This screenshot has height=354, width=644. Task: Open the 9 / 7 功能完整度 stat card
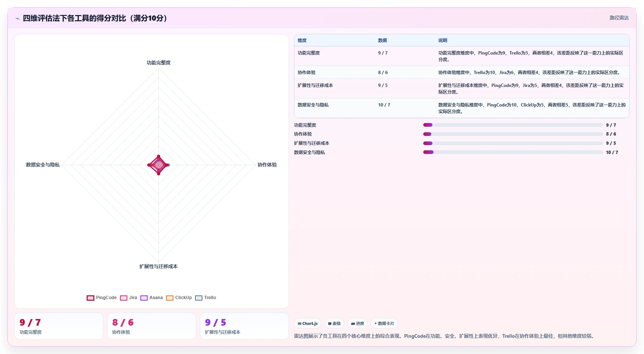(59, 326)
